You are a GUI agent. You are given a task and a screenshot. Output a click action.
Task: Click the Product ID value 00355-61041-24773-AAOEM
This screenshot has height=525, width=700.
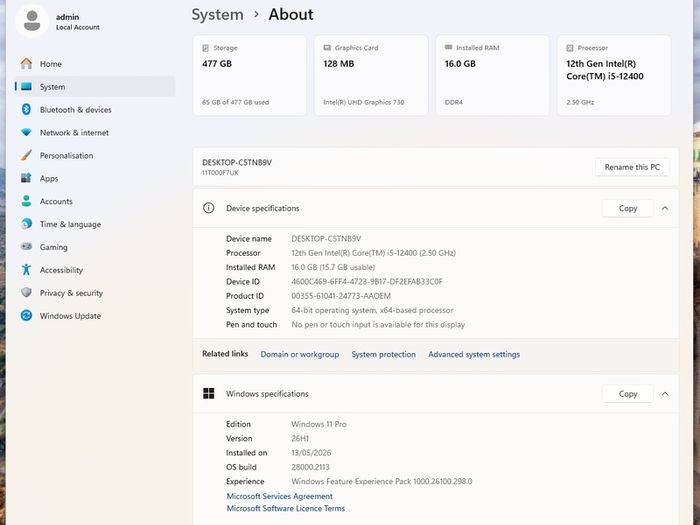tap(341, 296)
